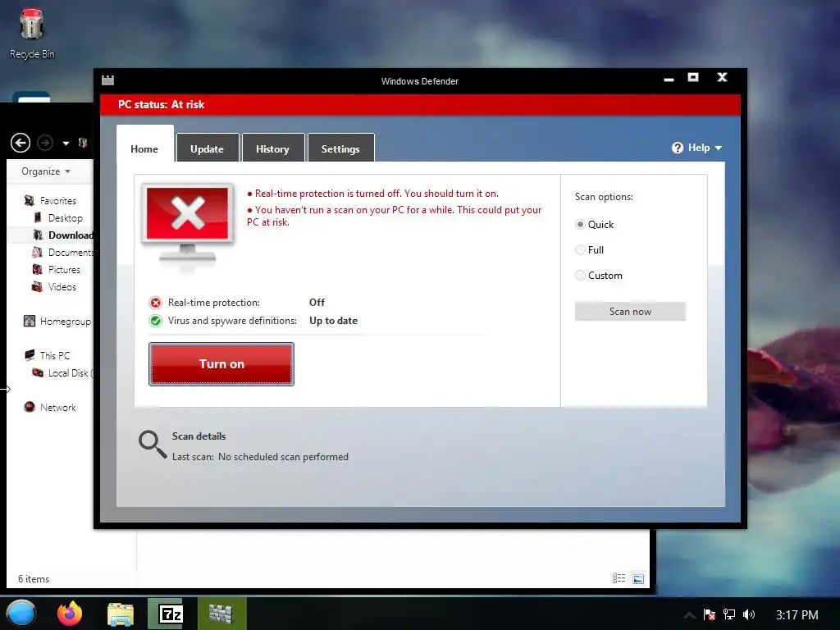Show hidden tray icons arrow

click(690, 614)
